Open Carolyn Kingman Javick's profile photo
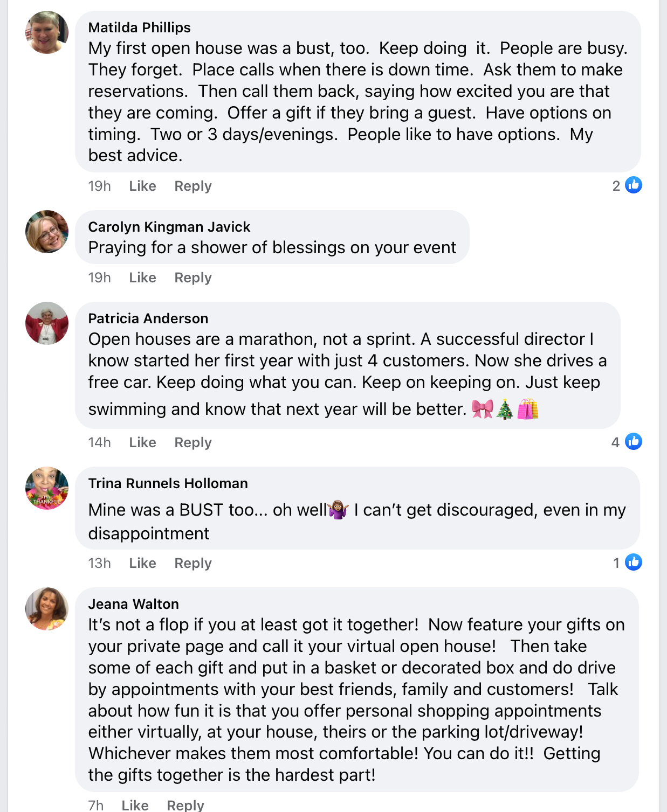Viewport: 667px width, 812px height. [x=47, y=232]
